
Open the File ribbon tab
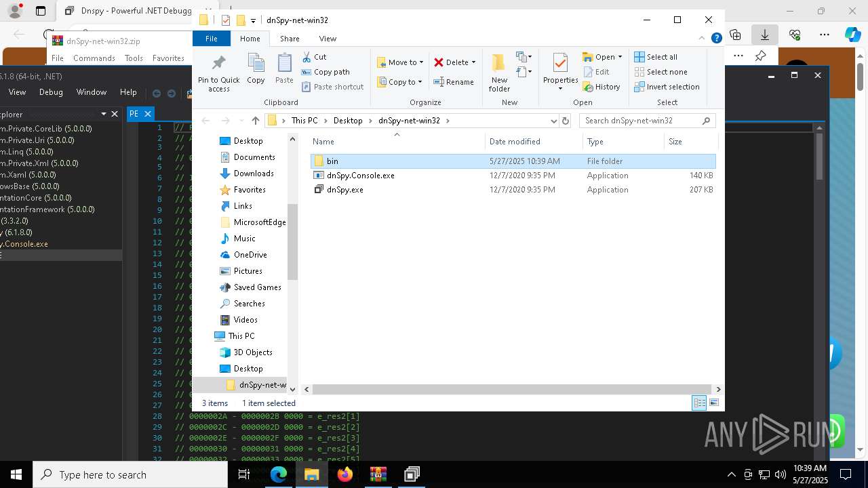coord(212,39)
